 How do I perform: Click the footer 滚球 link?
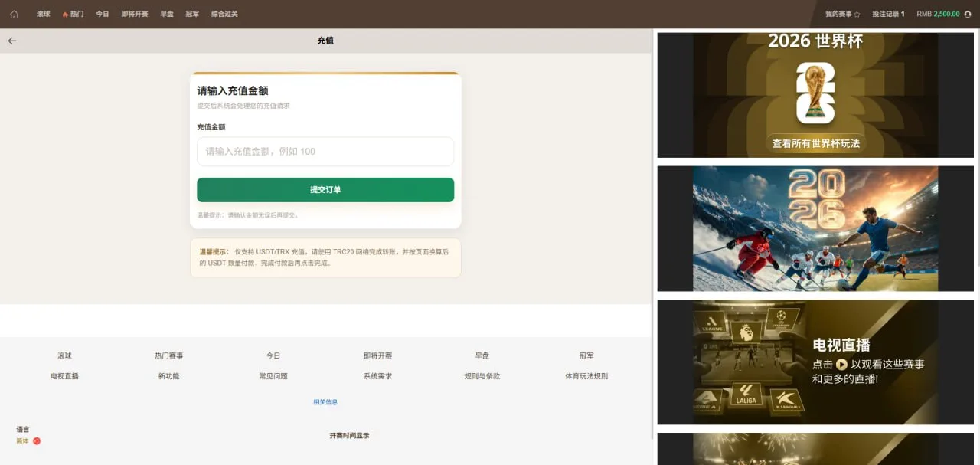[x=64, y=355]
